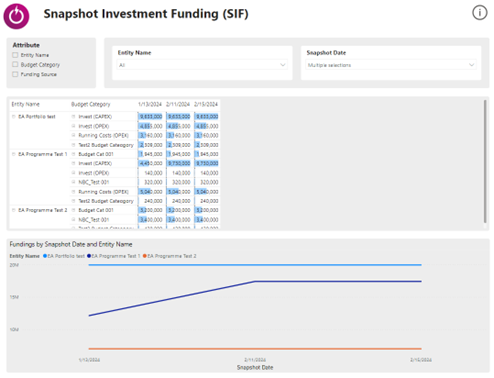
Task: Expand NBC_Test 001 under EA Programme Test 2
Action: [x=73, y=220]
